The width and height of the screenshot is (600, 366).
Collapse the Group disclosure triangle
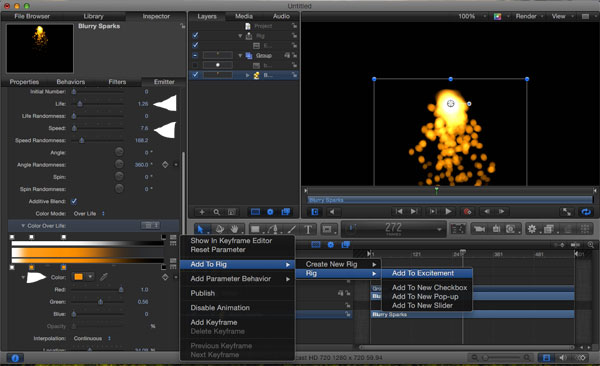tap(240, 56)
